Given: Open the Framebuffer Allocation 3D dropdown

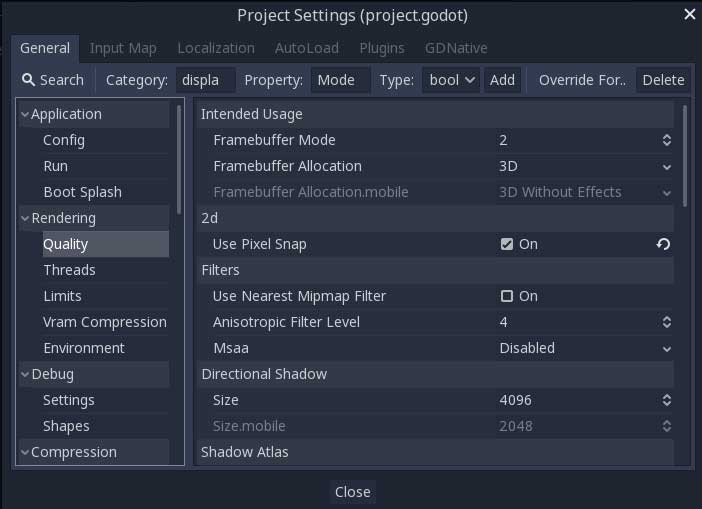Looking at the screenshot, I should (x=585, y=166).
